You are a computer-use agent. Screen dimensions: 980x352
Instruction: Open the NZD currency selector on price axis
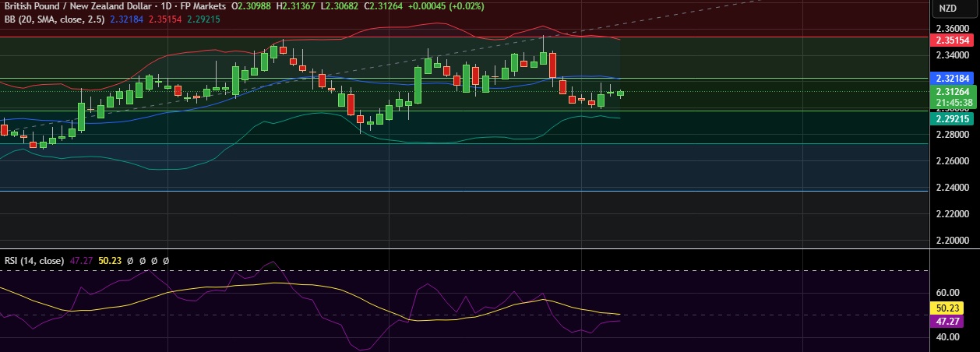pyautogui.click(x=947, y=8)
